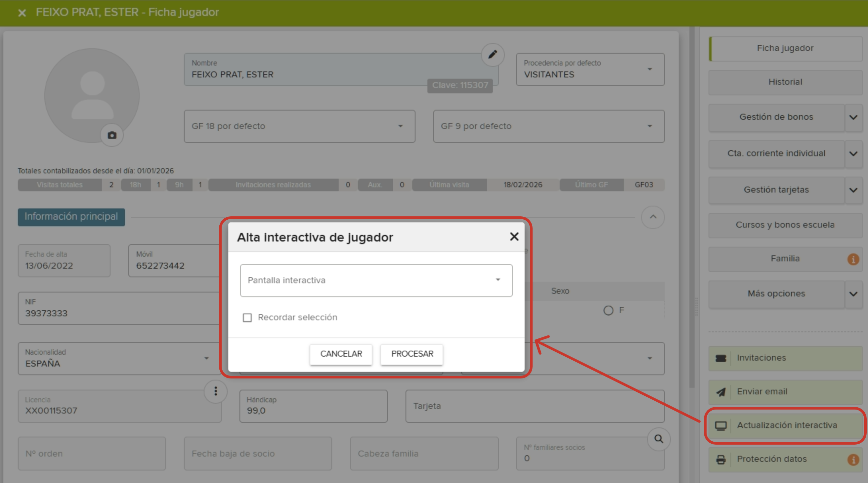Image resolution: width=868 pixels, height=483 pixels.
Task: Click the ticket icon beside Invitaciones
Action: [x=720, y=358]
